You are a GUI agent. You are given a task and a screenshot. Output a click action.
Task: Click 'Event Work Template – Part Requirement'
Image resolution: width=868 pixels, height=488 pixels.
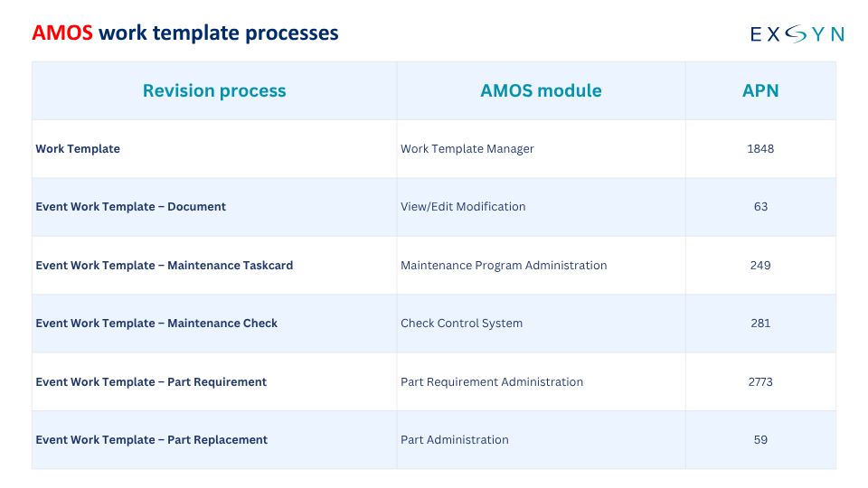coord(151,382)
